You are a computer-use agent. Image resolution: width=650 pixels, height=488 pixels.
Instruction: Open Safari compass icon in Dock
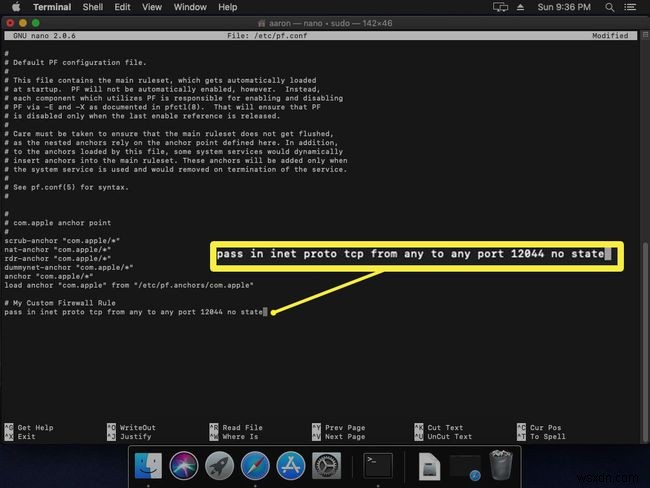(255, 466)
